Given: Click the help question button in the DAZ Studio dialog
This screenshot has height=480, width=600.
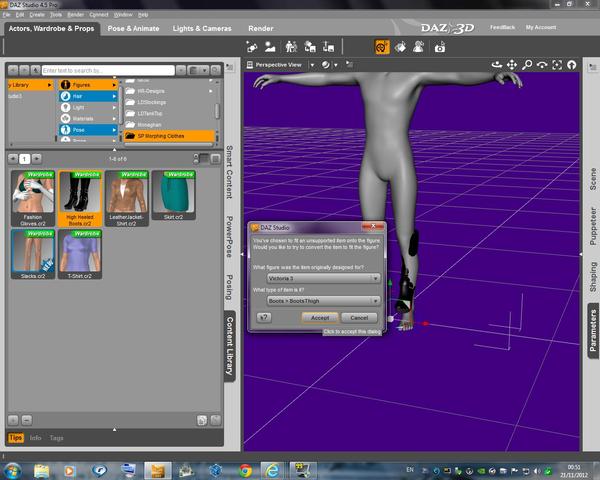Looking at the screenshot, I should click(264, 317).
